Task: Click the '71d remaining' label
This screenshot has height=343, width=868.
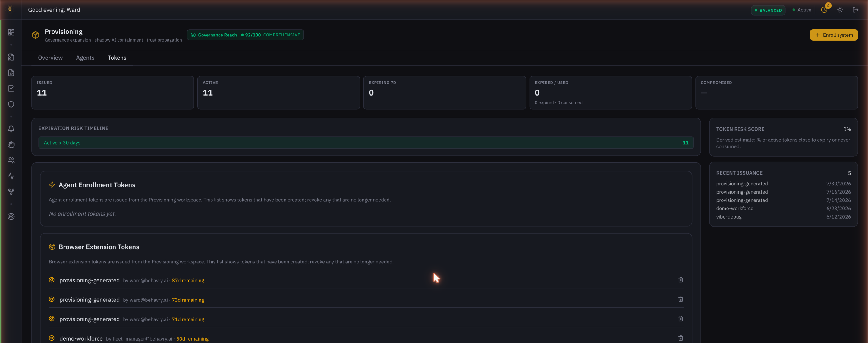Action: point(188,319)
